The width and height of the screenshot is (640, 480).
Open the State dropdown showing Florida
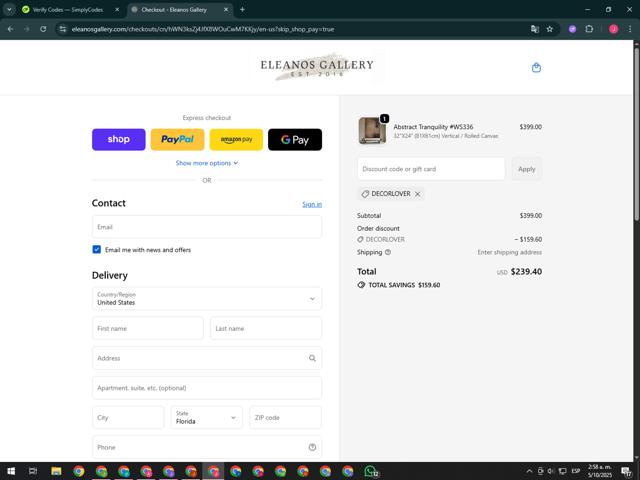(x=207, y=417)
